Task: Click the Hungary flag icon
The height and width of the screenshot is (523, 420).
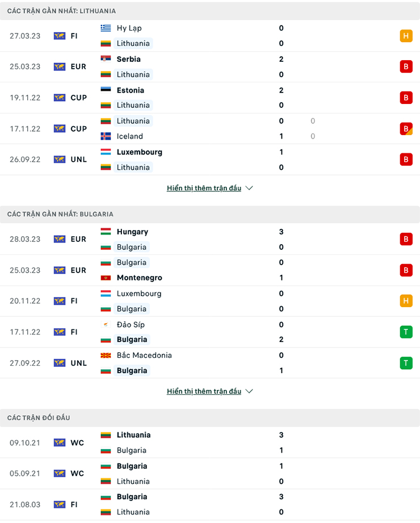Action: tap(106, 232)
